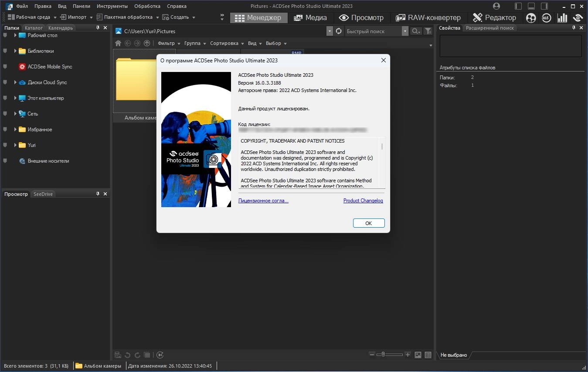Toggle Easy-Select marker for Избранное
588x372 pixels.
5,130
